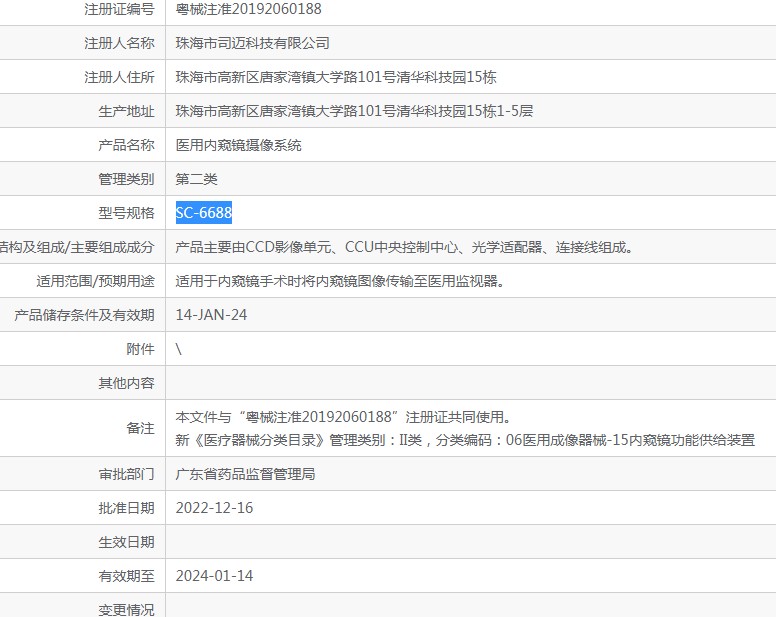Select the 有效期至 label

tap(126, 576)
